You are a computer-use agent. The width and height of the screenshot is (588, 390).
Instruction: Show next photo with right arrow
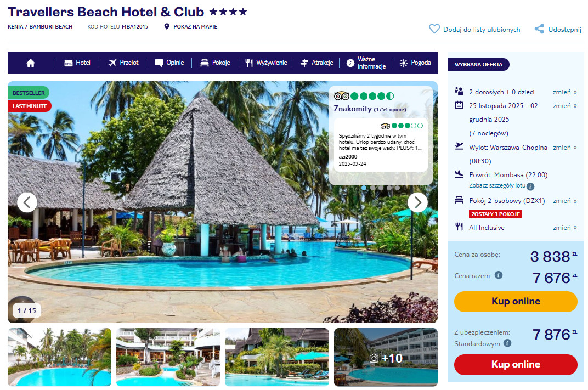pyautogui.click(x=417, y=202)
